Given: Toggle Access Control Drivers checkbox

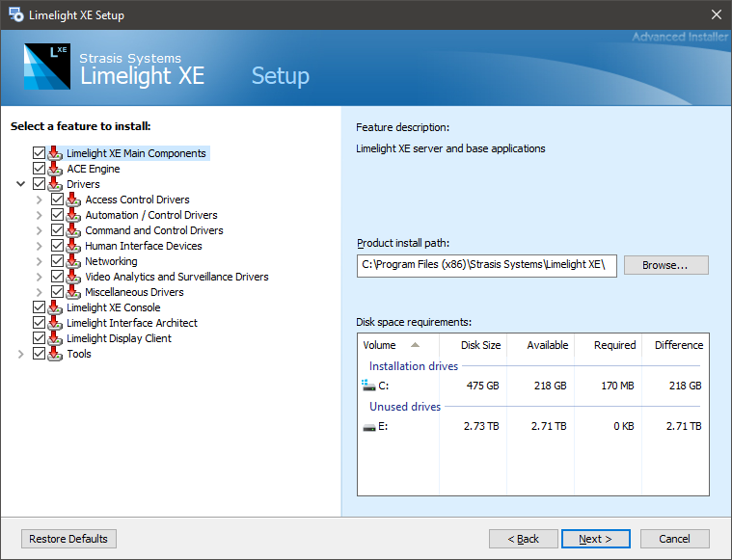Looking at the screenshot, I should click(x=57, y=200).
